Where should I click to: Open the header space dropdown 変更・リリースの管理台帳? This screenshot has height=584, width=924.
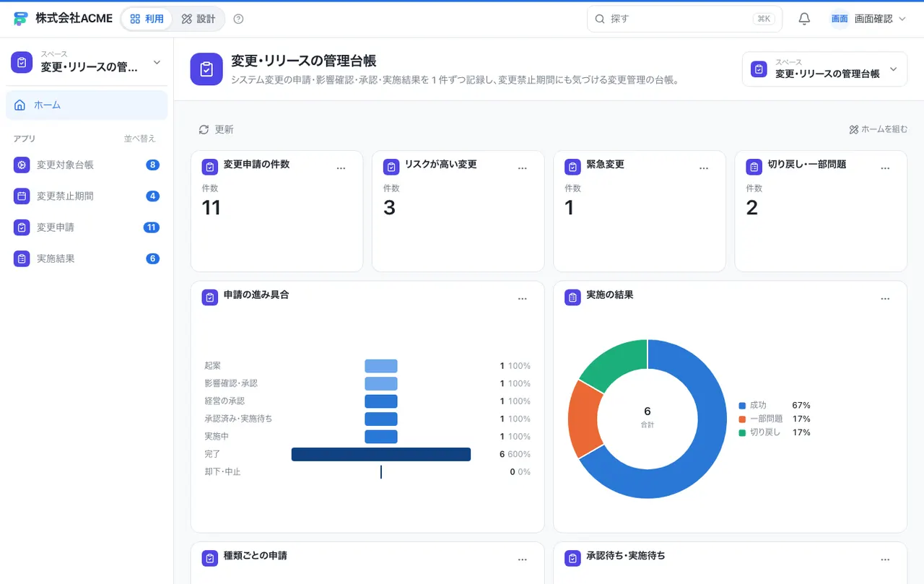coord(824,69)
